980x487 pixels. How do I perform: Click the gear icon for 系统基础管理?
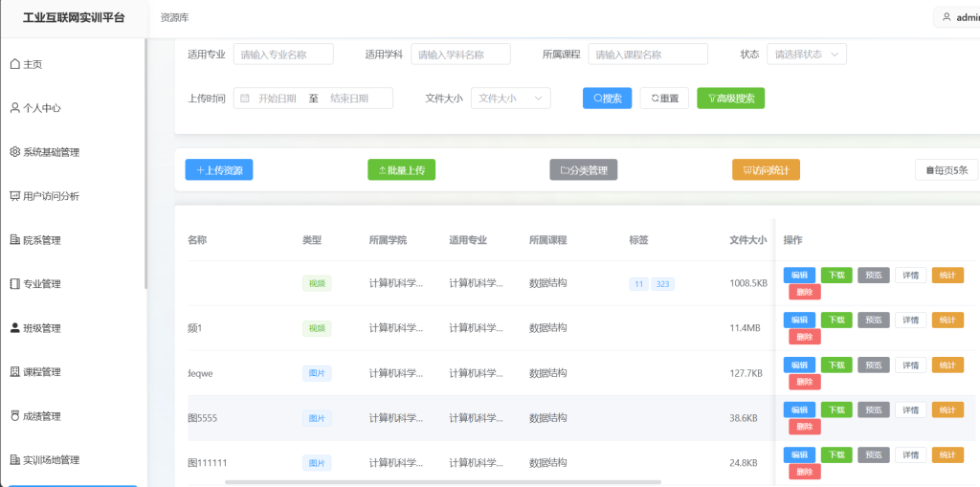tap(14, 152)
